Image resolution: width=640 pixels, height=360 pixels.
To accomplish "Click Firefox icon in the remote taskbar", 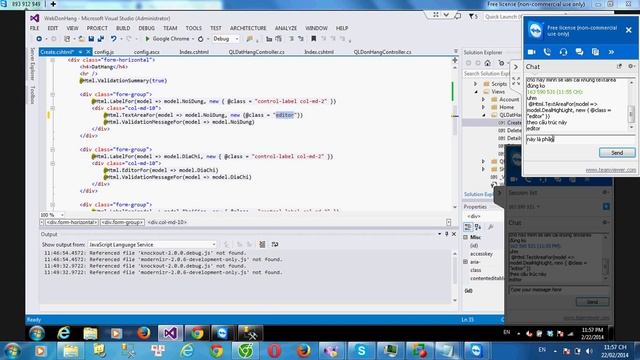I will pos(144,333).
